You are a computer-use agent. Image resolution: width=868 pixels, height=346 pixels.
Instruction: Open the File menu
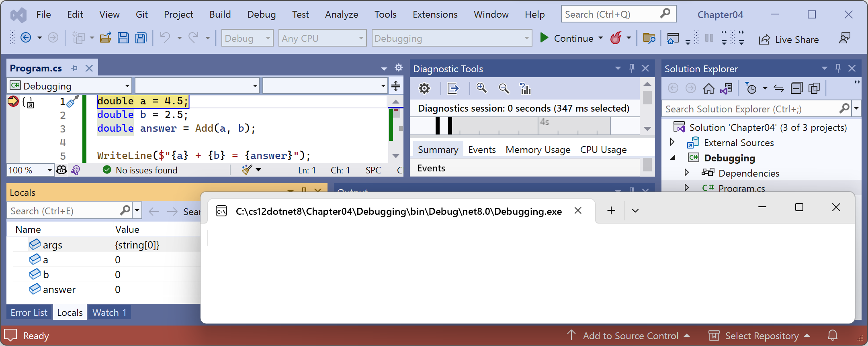click(x=43, y=14)
